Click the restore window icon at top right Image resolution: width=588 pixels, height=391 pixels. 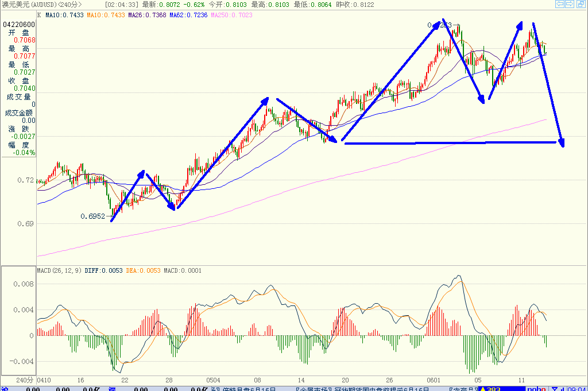[x=581, y=4]
